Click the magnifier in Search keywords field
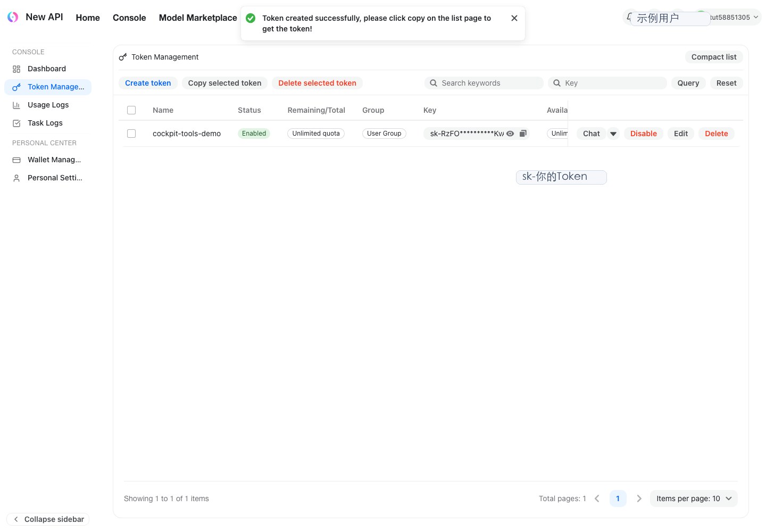Viewport: 766px width, 532px height. click(x=434, y=83)
